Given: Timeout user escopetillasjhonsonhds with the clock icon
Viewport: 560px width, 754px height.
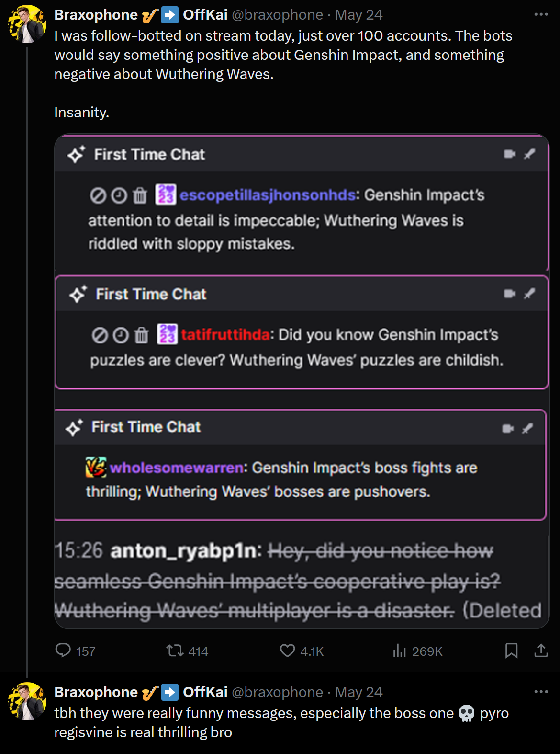Looking at the screenshot, I should [119, 195].
